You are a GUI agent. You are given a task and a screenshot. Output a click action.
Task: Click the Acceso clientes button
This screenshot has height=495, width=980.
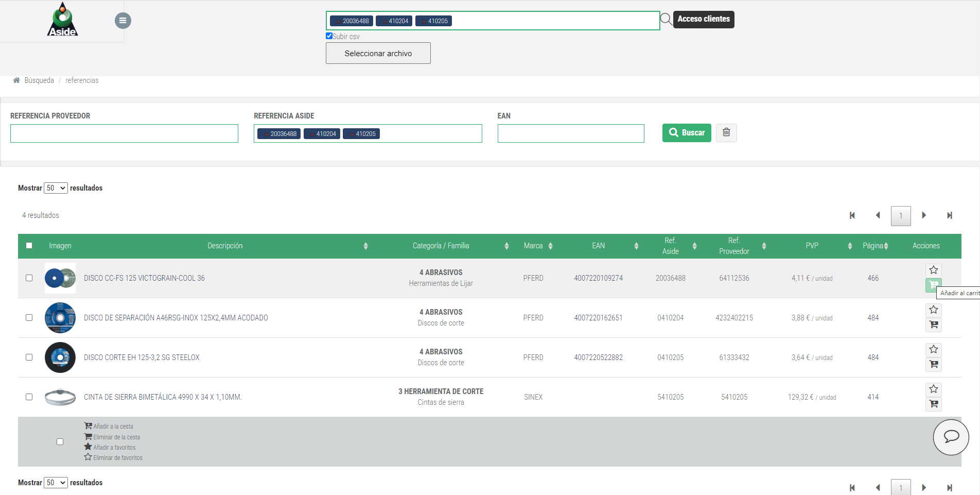pyautogui.click(x=703, y=19)
